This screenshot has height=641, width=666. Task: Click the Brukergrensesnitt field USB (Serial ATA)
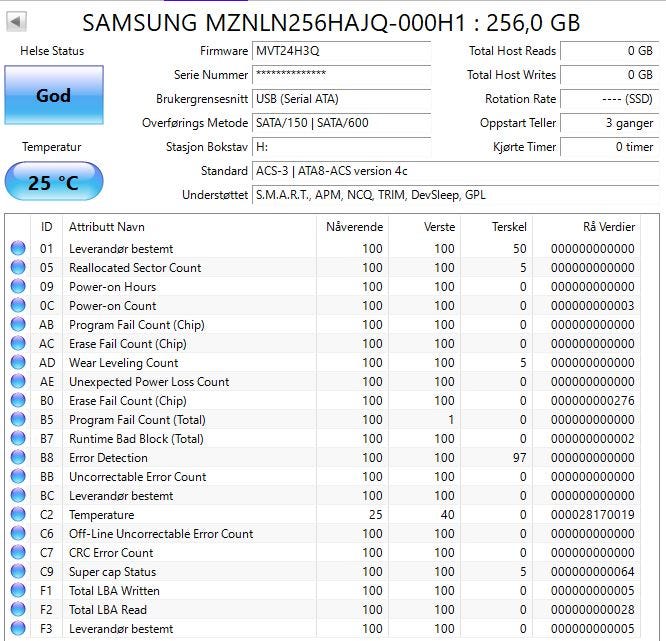click(x=341, y=99)
